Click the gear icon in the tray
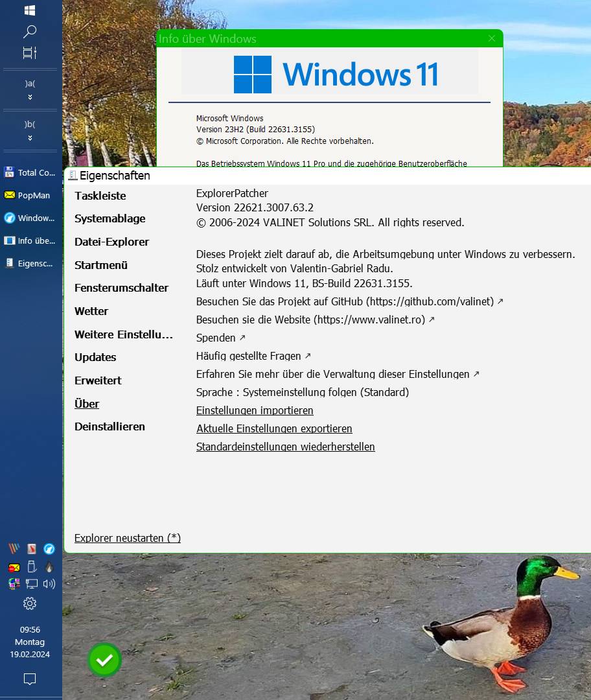The width and height of the screenshot is (591, 700). pos(30,603)
